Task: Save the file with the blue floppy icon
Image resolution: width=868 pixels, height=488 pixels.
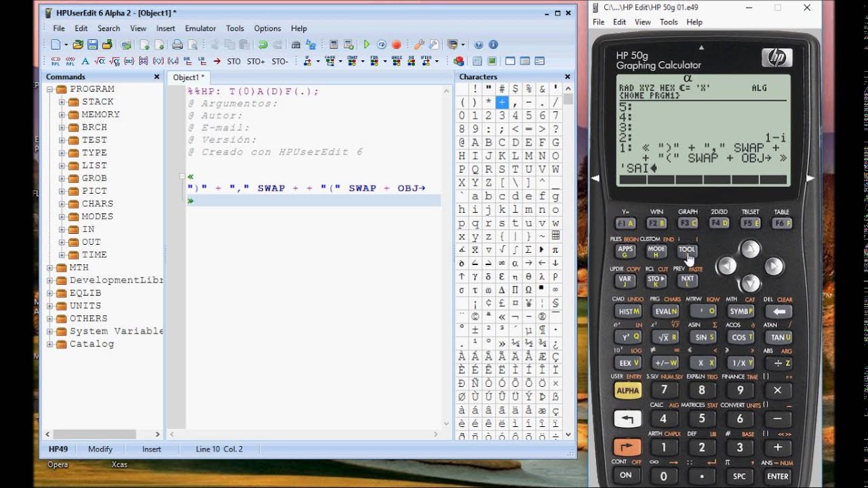Action: pyautogui.click(x=93, y=45)
